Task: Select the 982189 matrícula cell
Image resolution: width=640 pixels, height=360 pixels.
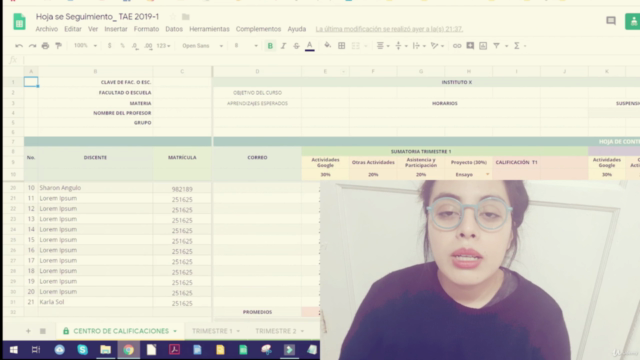Action: 182,189
